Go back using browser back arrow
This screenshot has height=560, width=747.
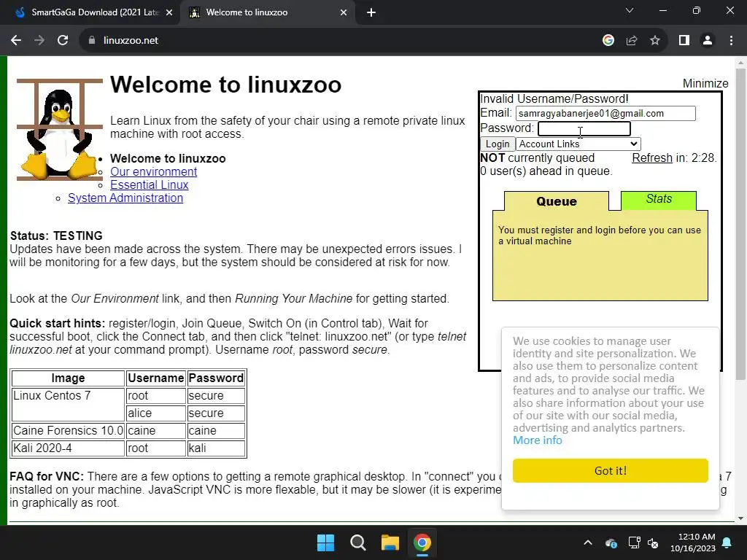click(16, 41)
